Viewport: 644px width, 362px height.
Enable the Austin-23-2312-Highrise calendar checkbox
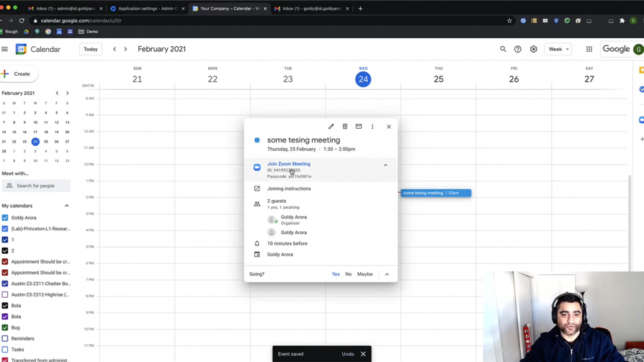click(5, 294)
